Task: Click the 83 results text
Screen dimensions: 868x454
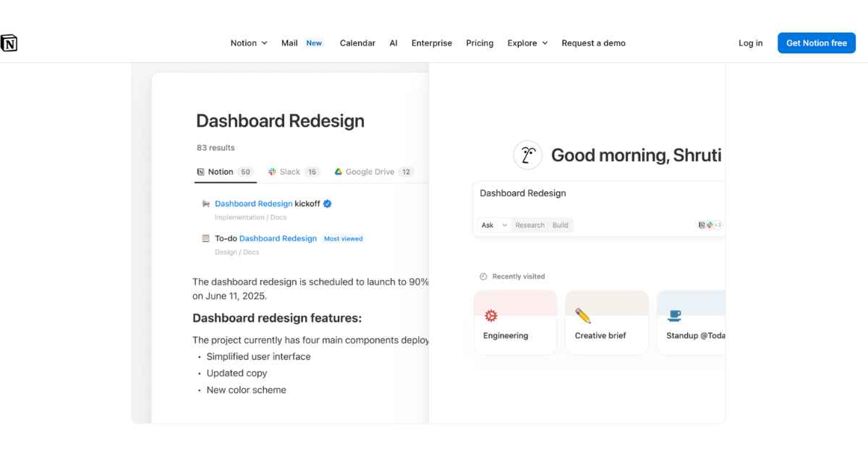Action: pos(216,148)
